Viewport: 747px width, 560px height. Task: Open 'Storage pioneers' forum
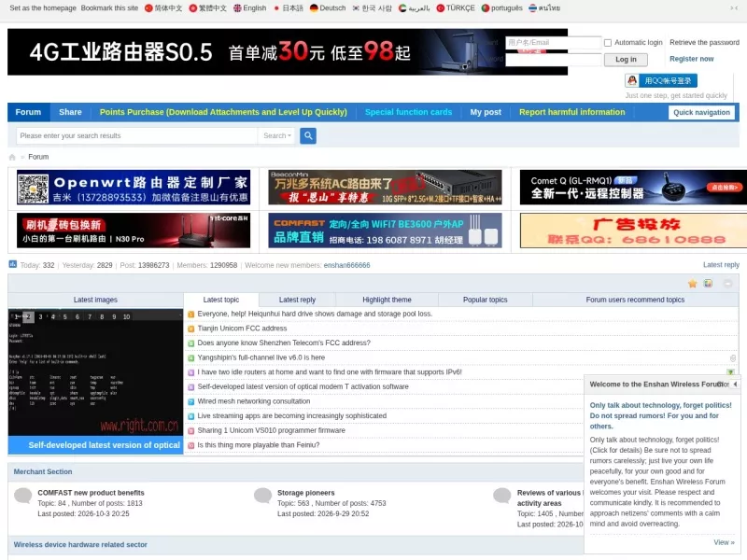(306, 493)
